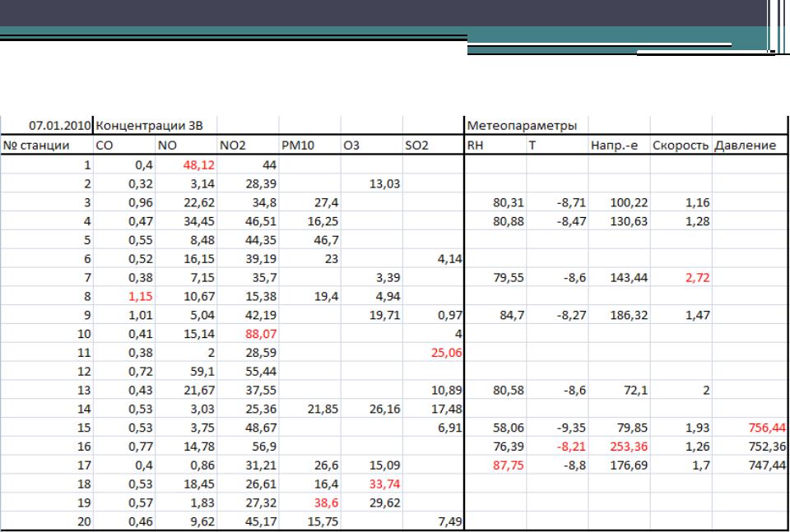Click the NO2 value 46,51

[261, 221]
